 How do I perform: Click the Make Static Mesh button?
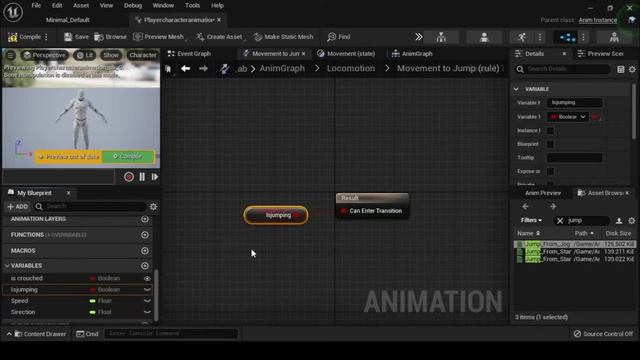click(283, 37)
